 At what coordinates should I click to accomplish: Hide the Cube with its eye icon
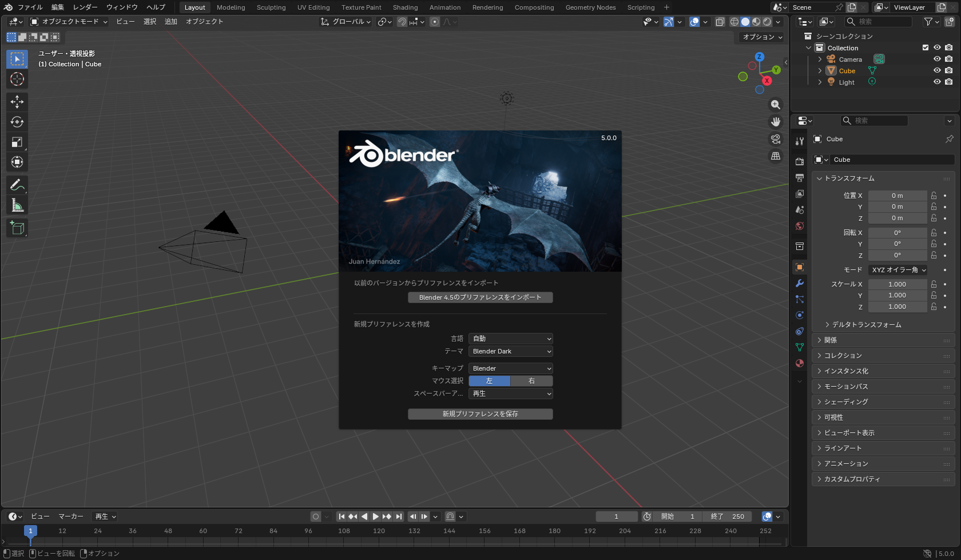coord(937,70)
